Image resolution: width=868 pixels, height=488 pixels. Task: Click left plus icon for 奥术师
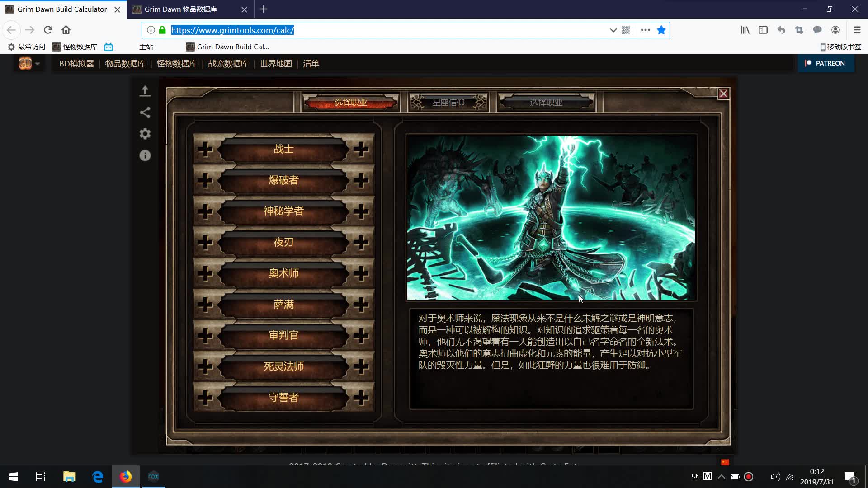(x=205, y=273)
